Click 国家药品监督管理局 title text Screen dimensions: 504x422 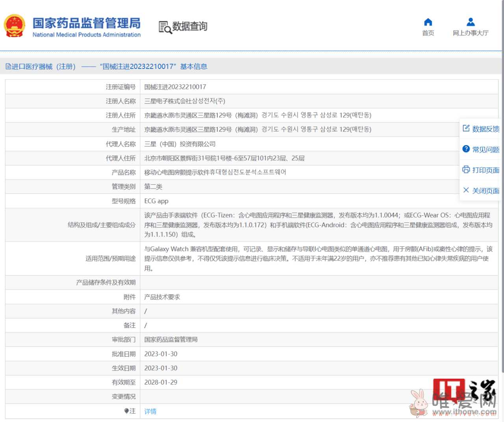tap(86, 23)
